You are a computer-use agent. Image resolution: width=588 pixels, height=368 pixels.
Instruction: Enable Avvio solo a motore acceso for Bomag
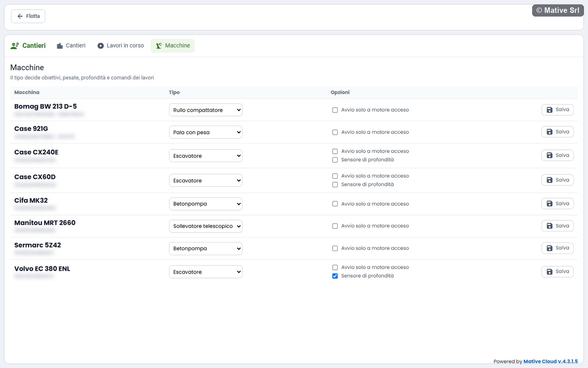[x=335, y=110]
